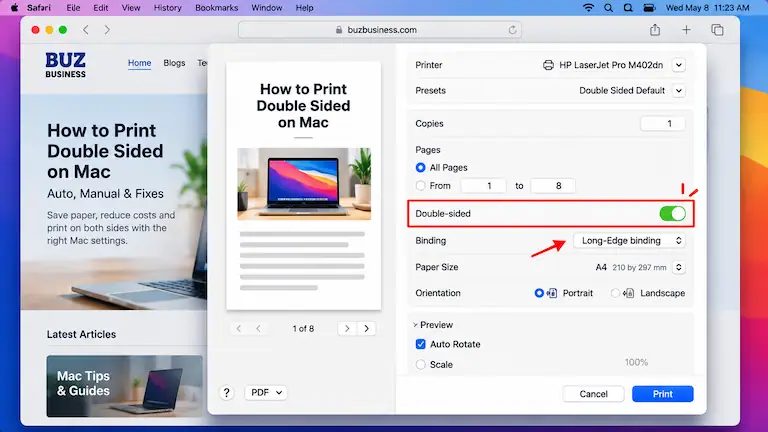Click the Print button

pyautogui.click(x=663, y=394)
